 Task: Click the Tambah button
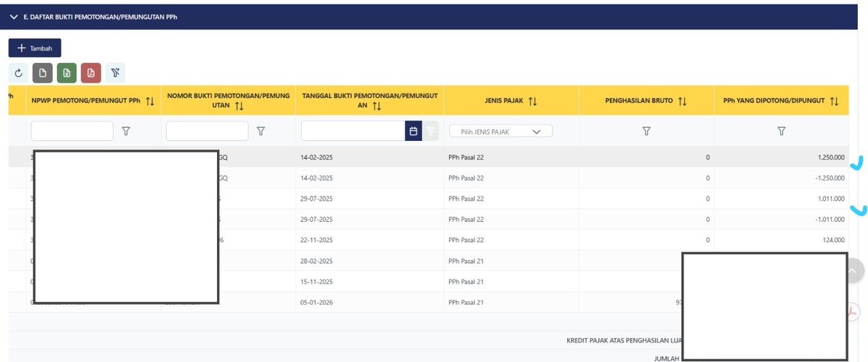pos(35,48)
